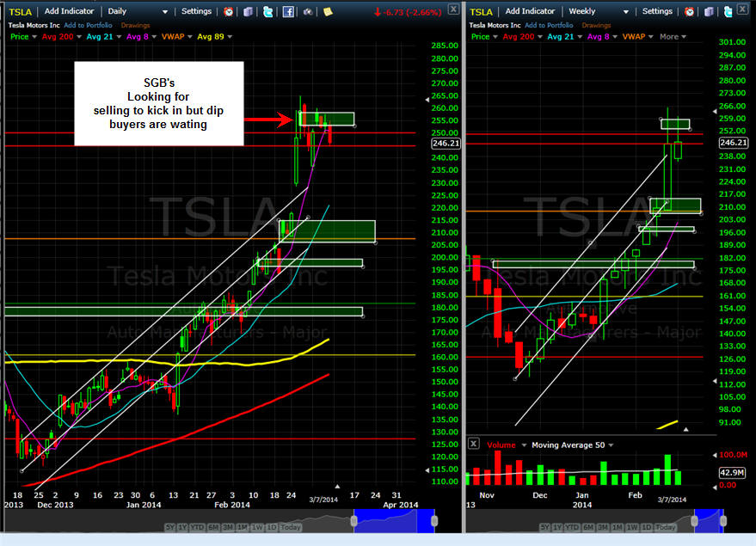This screenshot has width=756, height=546.
Task: Click left range slider handle in Weekly chart navigator
Action: (694, 520)
